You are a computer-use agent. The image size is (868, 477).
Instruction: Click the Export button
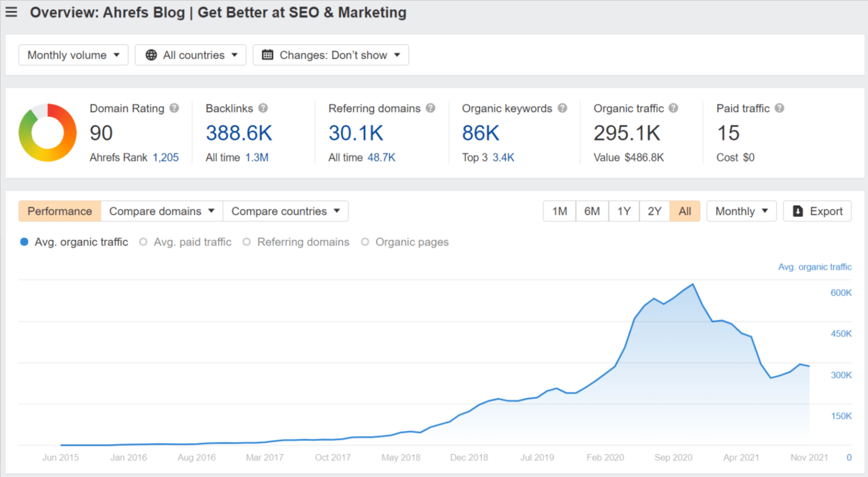tap(817, 211)
